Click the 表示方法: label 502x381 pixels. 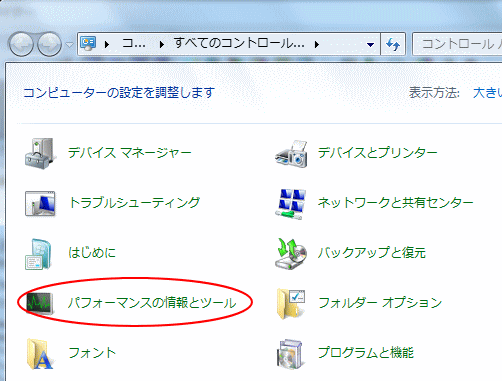(434, 93)
